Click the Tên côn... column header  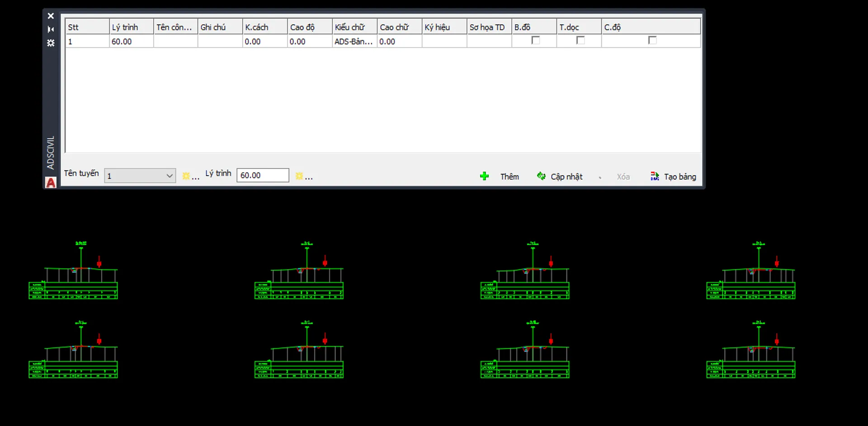176,27
